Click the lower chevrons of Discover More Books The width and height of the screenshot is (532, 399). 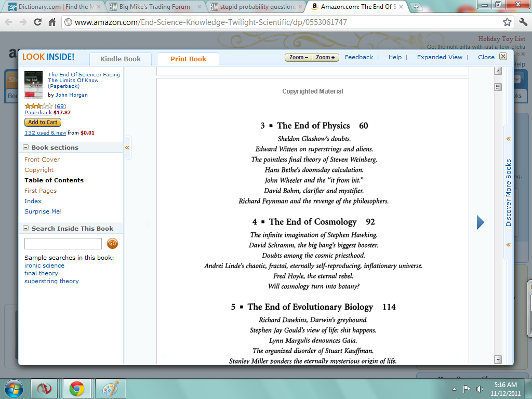tap(508, 245)
